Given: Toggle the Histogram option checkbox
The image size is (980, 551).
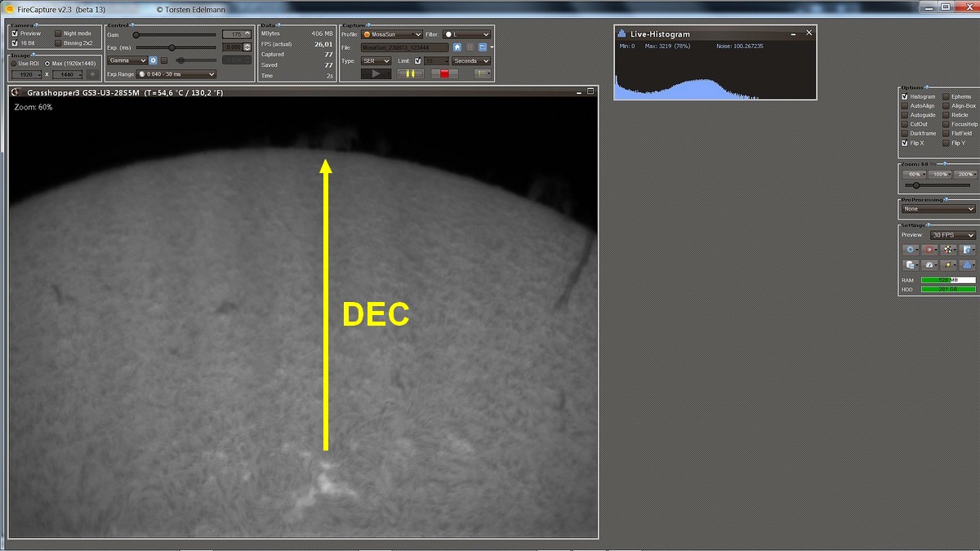Looking at the screenshot, I should 905,96.
